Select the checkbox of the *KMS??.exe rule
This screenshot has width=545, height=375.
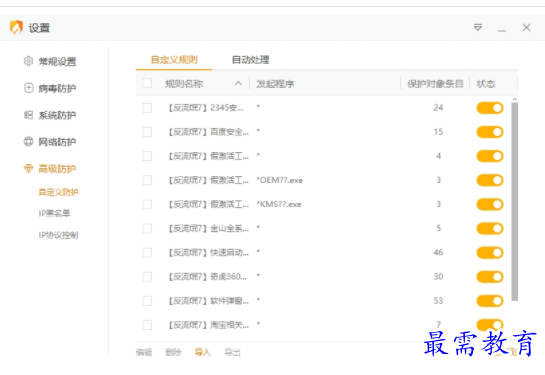click(147, 204)
